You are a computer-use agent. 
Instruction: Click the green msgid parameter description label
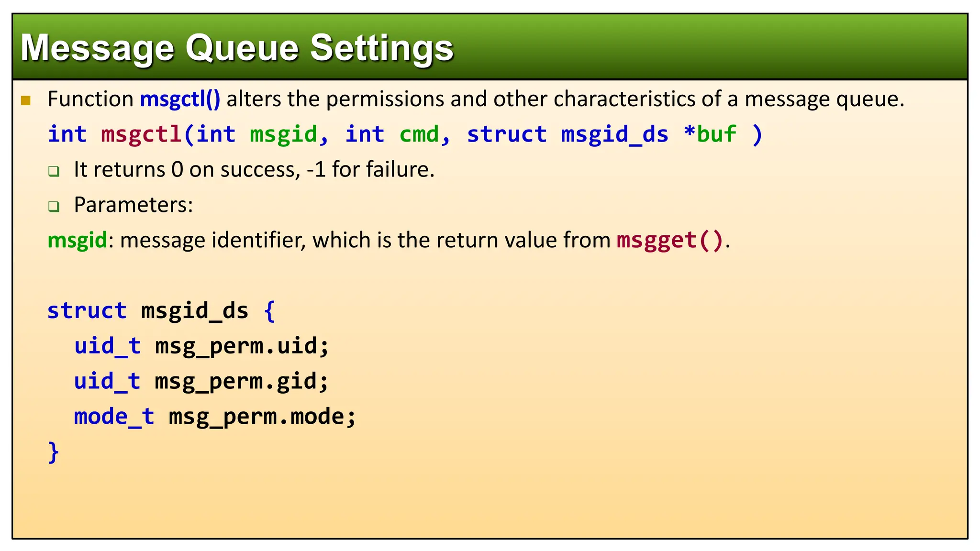[78, 240]
